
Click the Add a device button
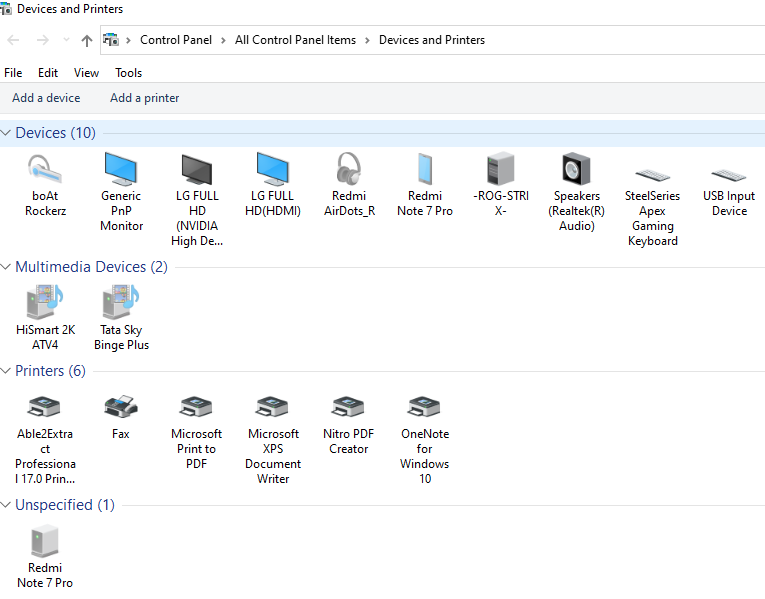tap(46, 98)
